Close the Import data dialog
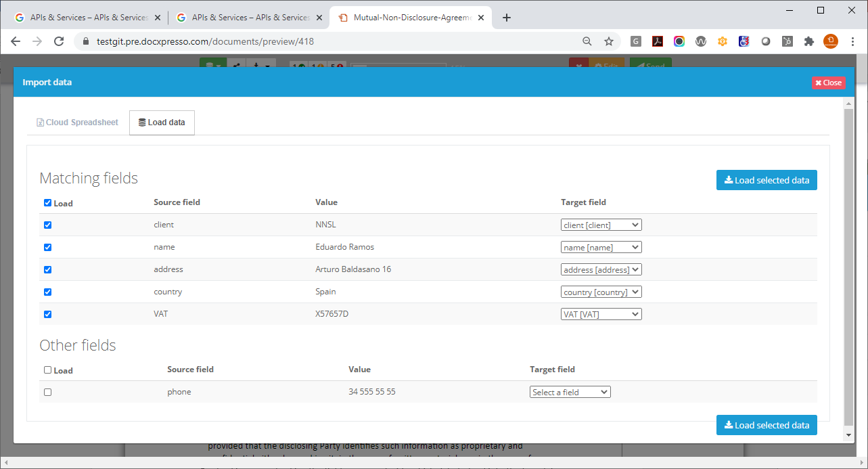Screen dimensions: 868x469 [x=828, y=83]
